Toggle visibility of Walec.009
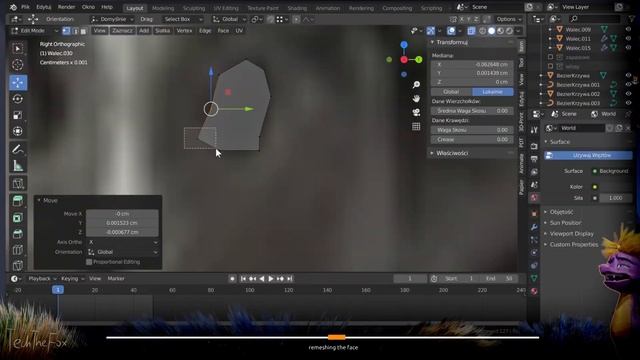The width and height of the screenshot is (640, 360). (x=628, y=29)
